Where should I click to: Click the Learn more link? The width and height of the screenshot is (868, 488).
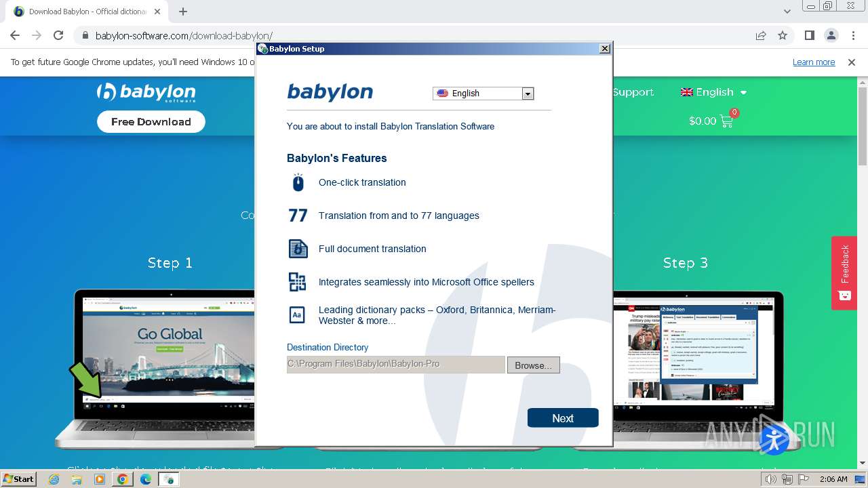(814, 62)
